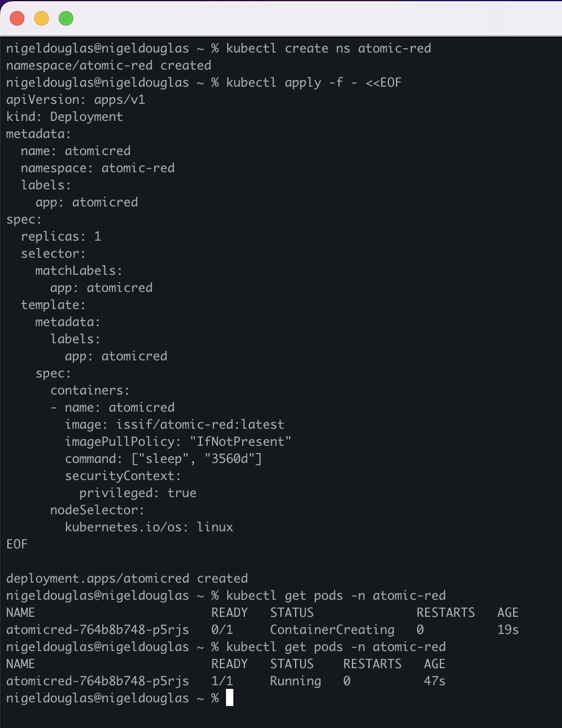The image size is (562, 728).
Task: Click the "namespace: atomic-red" metadata line
Action: click(x=98, y=168)
